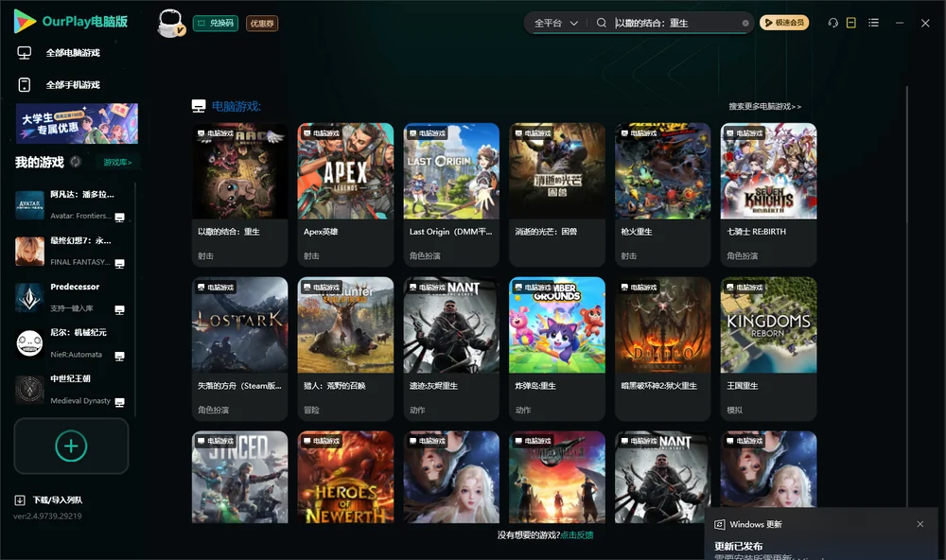The height and width of the screenshot is (560, 946).
Task: Click the yellow mini-mode window icon
Action: [x=850, y=23]
